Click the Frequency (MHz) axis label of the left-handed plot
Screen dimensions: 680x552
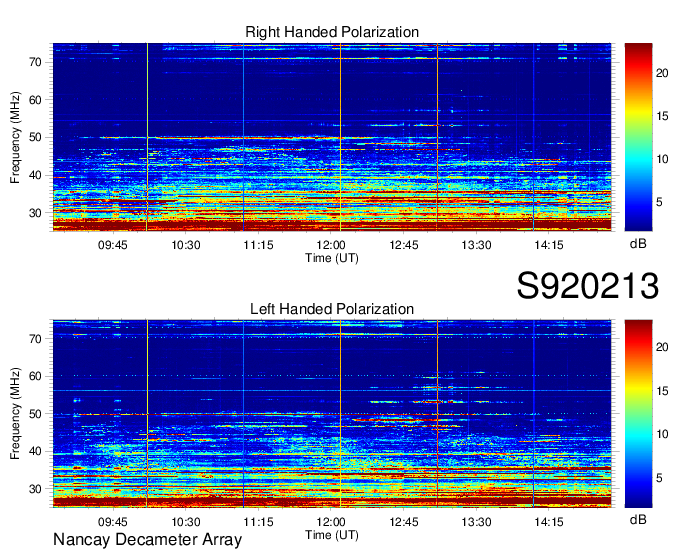pyautogui.click(x=15, y=414)
